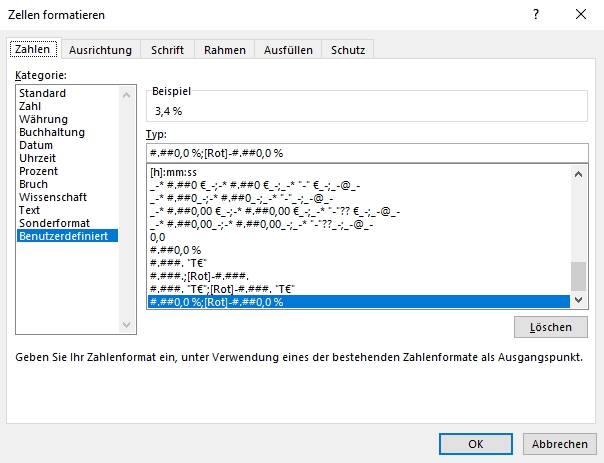
Task: Click the Kategorie list scroll-up arrow
Action: click(x=126, y=95)
